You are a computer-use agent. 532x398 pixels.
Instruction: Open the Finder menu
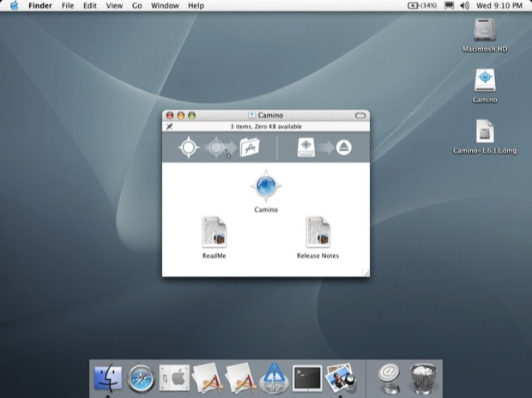click(x=40, y=5)
